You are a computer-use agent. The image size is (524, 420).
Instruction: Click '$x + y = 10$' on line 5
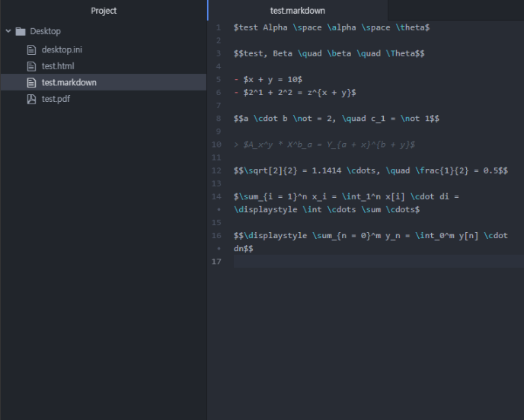(273, 79)
